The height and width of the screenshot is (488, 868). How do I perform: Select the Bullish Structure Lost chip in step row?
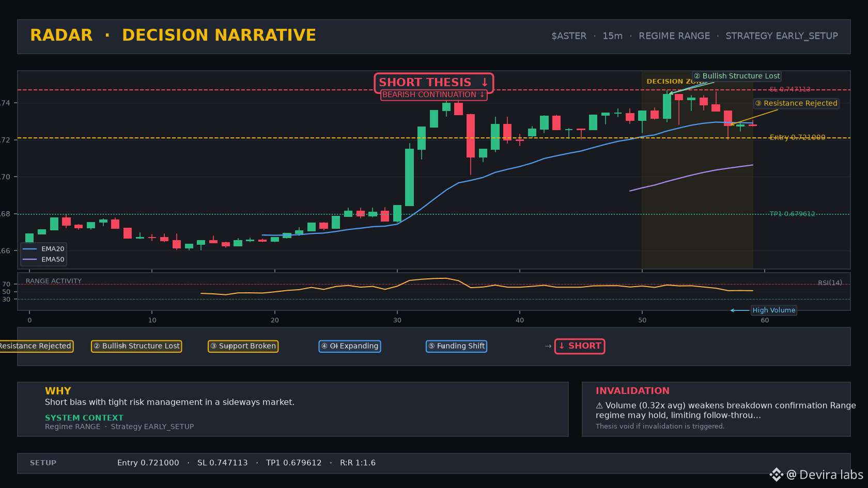136,346
